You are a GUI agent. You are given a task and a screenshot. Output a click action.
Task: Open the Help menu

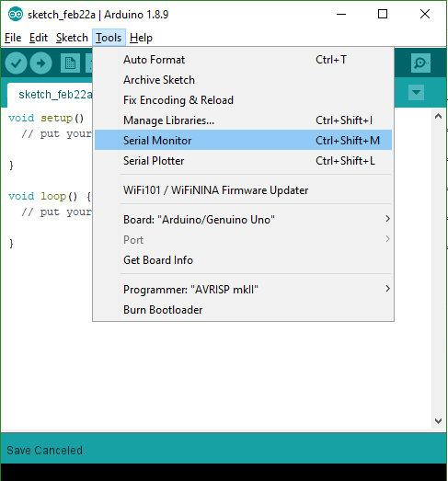(x=141, y=38)
